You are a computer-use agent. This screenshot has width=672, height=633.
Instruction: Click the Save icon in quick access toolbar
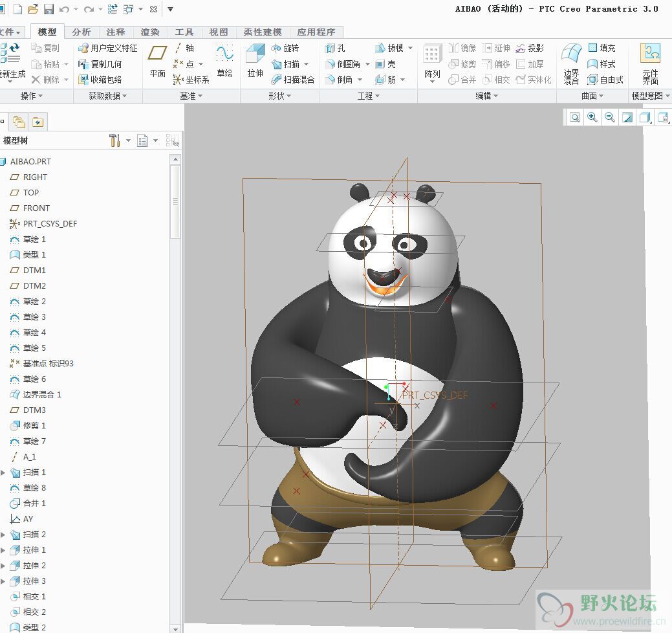(49, 9)
